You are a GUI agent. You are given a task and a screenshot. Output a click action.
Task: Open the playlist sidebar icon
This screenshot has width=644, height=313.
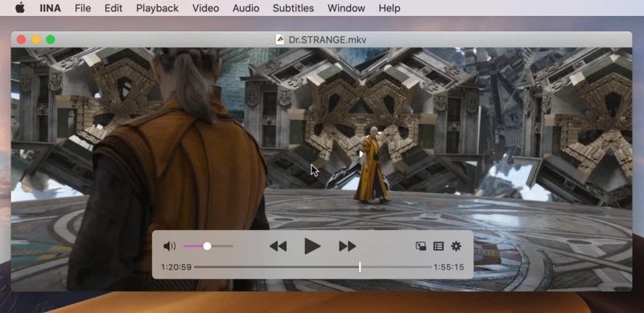[x=438, y=246]
